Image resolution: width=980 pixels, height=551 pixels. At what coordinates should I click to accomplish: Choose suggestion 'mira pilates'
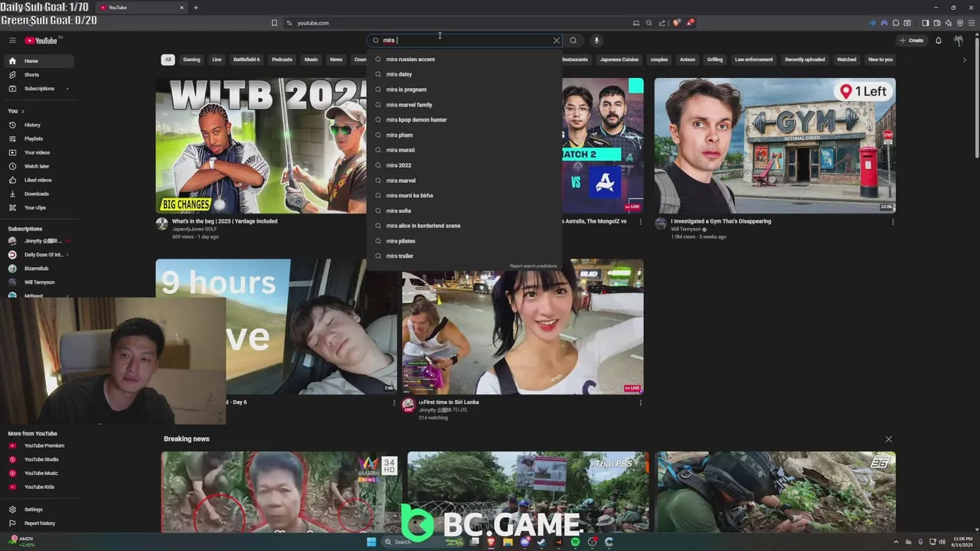pos(464,241)
